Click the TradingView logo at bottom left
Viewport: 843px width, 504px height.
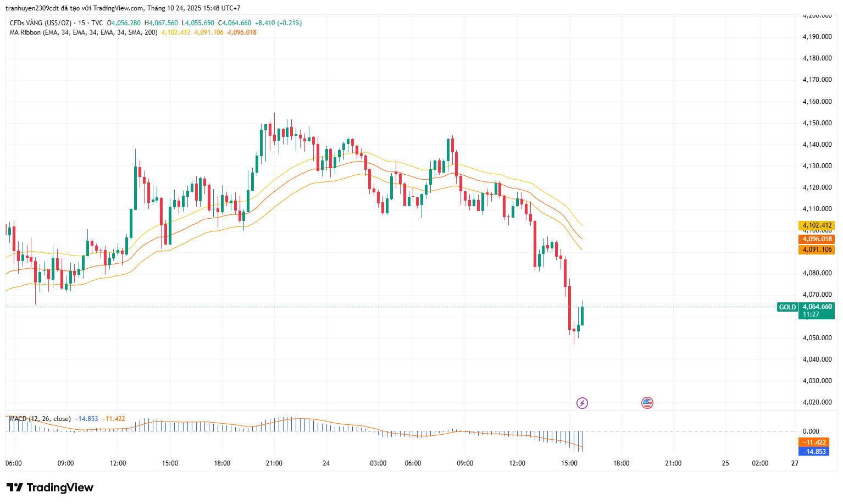click(50, 488)
